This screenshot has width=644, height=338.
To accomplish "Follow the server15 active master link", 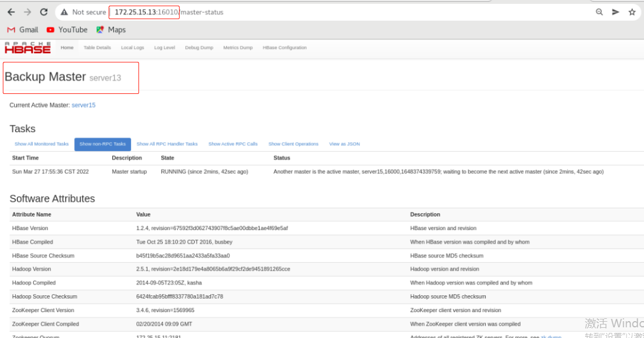I will [x=83, y=105].
